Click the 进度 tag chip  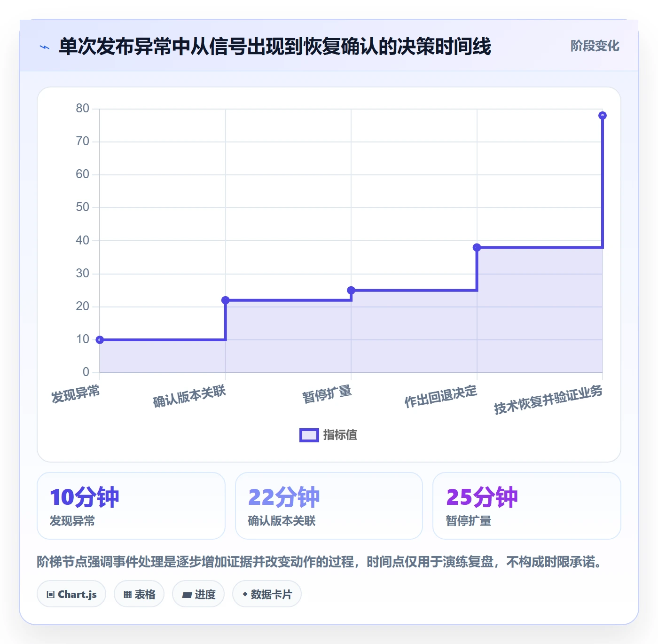point(198,594)
